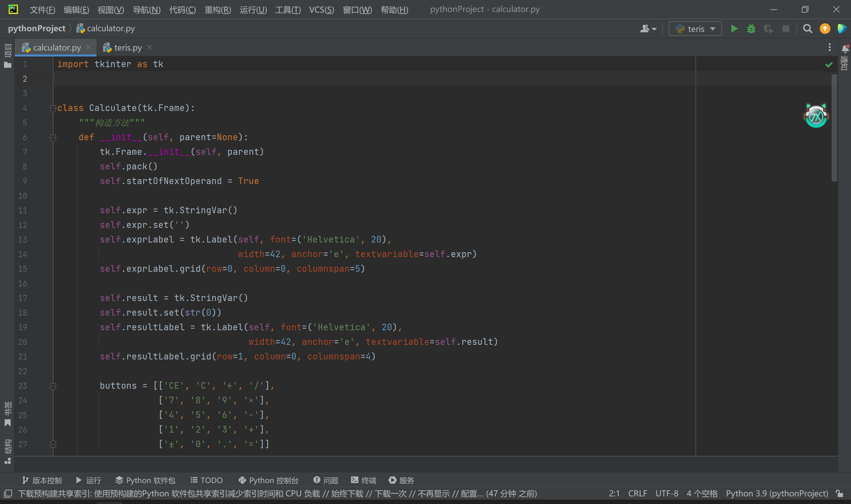
Task: Change line separator CRLF in status bar
Action: (x=637, y=493)
